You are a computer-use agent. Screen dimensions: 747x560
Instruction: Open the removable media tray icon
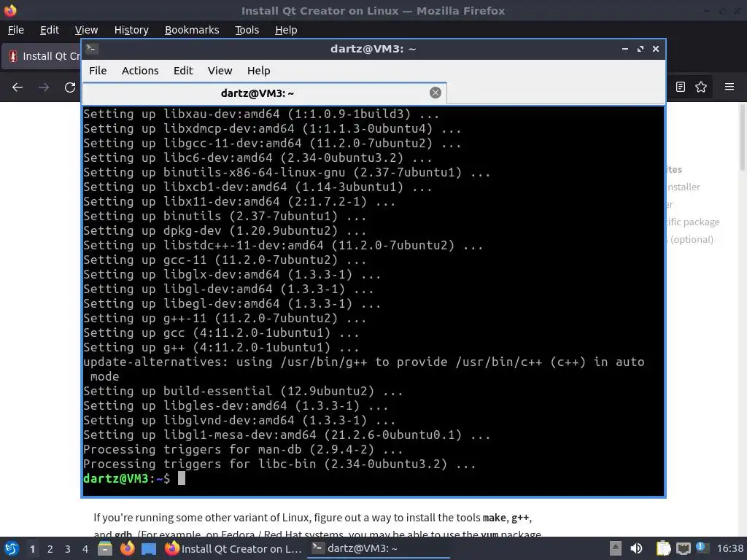click(x=616, y=548)
